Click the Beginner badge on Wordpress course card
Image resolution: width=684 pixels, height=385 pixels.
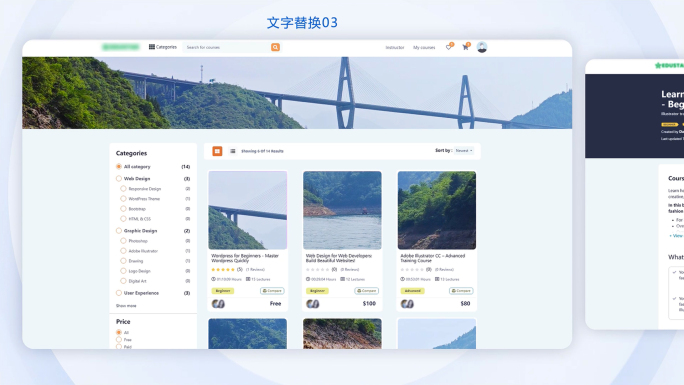tap(223, 291)
